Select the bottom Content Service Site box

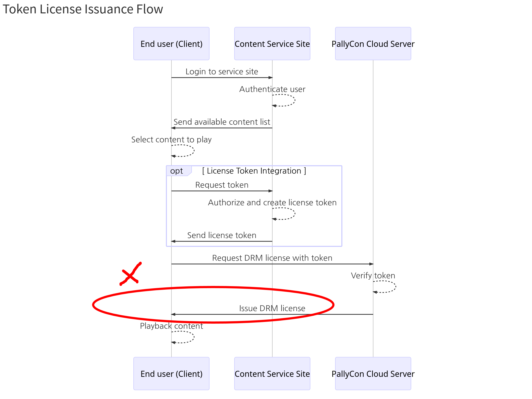(x=272, y=374)
